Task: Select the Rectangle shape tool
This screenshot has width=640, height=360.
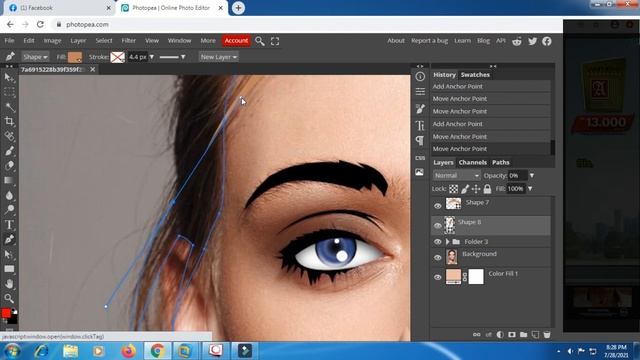Action: 9,269
